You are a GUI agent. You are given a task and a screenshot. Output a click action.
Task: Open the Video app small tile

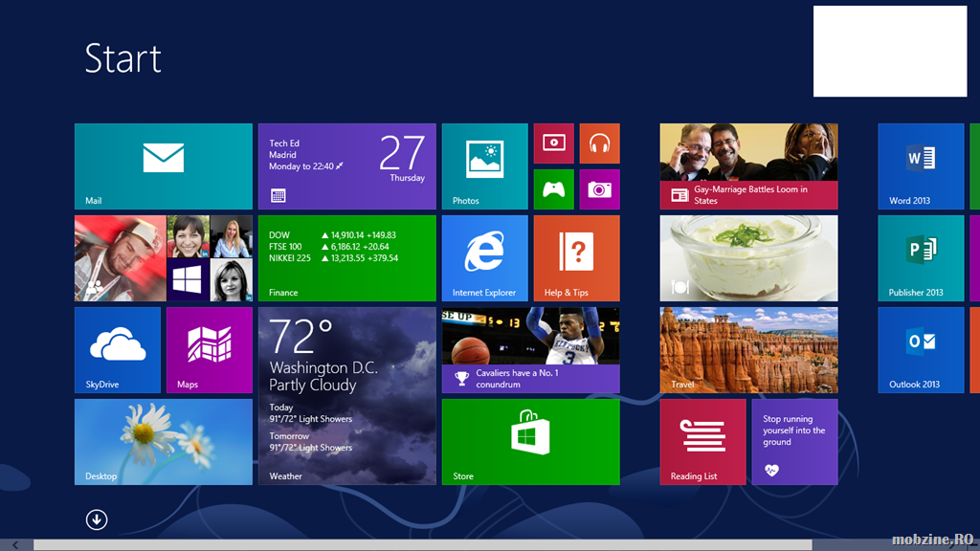554,143
